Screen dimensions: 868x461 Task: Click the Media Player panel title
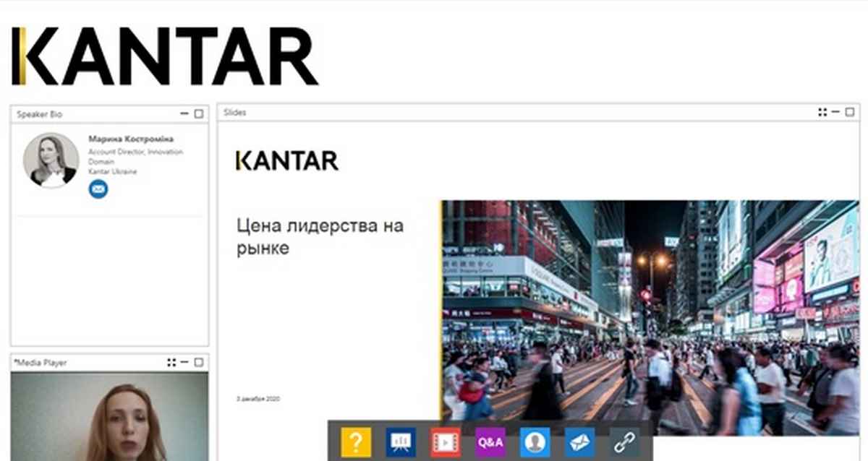pos(42,362)
